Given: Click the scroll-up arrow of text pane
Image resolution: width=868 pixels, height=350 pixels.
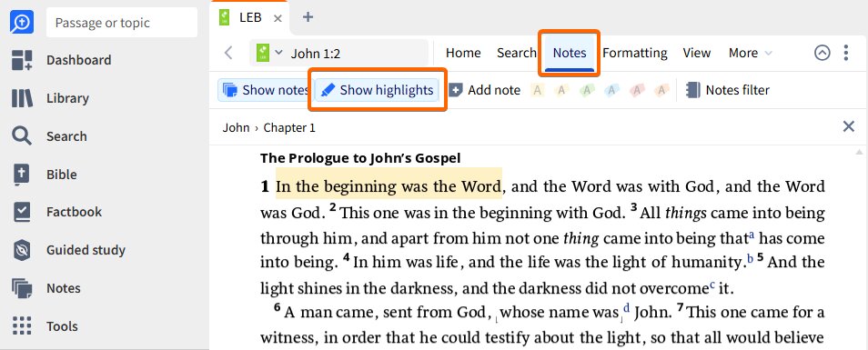Looking at the screenshot, I should [859, 152].
